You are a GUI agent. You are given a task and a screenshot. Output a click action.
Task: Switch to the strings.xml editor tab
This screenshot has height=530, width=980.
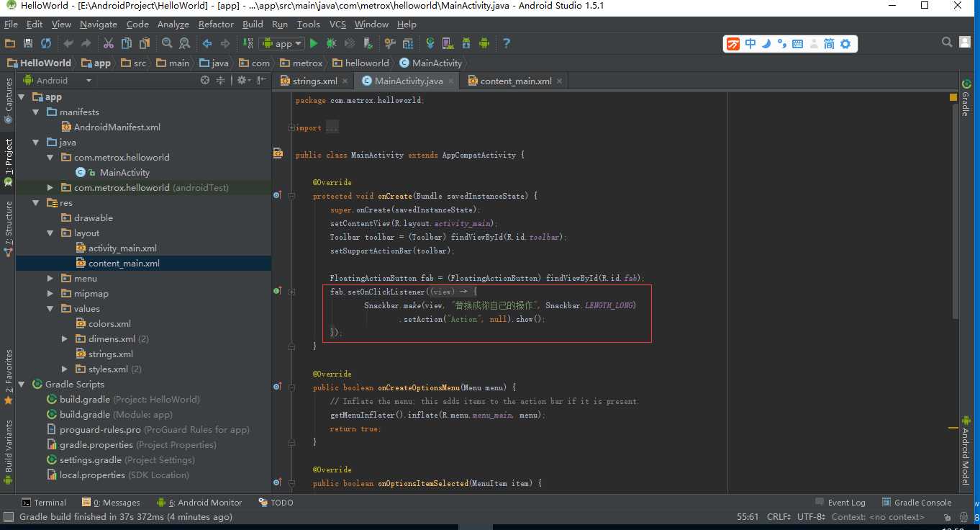(314, 81)
